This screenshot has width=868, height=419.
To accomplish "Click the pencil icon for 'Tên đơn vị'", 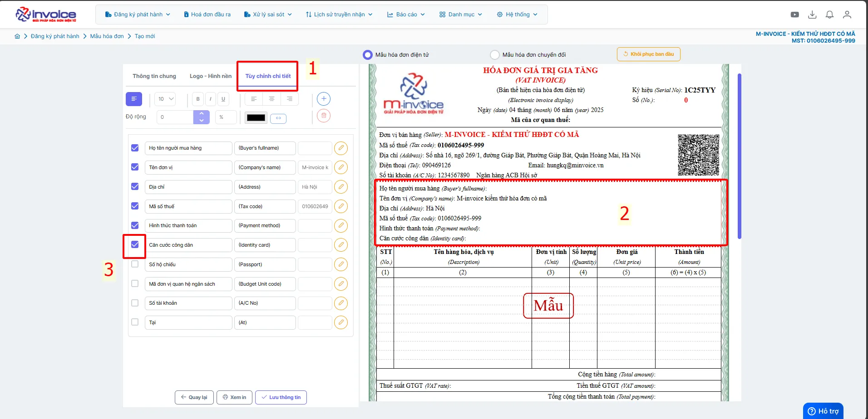I will click(341, 167).
